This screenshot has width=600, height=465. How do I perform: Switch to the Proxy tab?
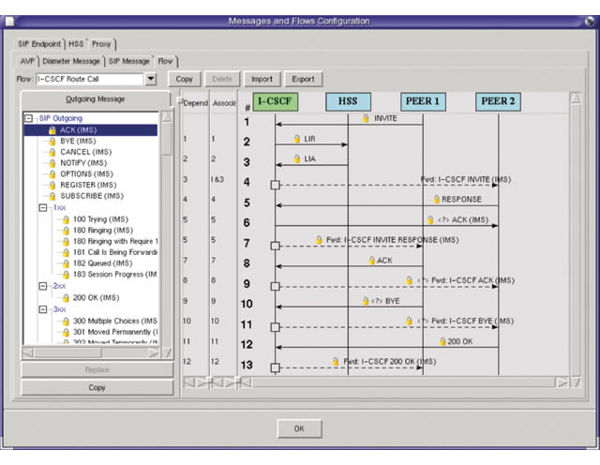(x=101, y=44)
